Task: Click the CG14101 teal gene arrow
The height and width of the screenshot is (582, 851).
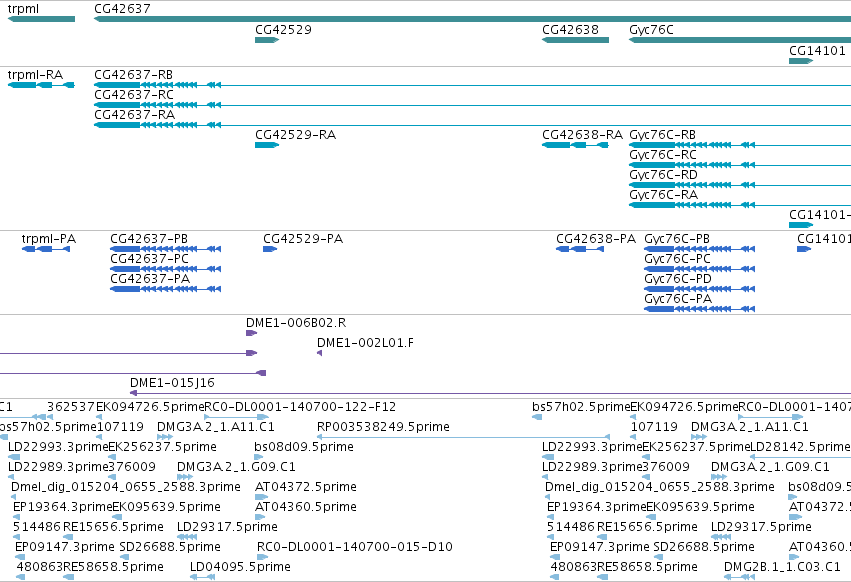Action: [801, 61]
